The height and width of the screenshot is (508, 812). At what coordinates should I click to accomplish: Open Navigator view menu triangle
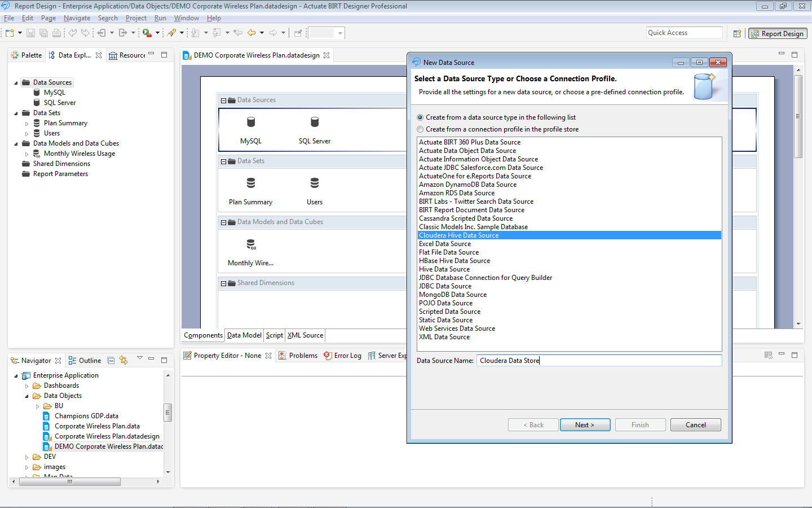point(140,358)
